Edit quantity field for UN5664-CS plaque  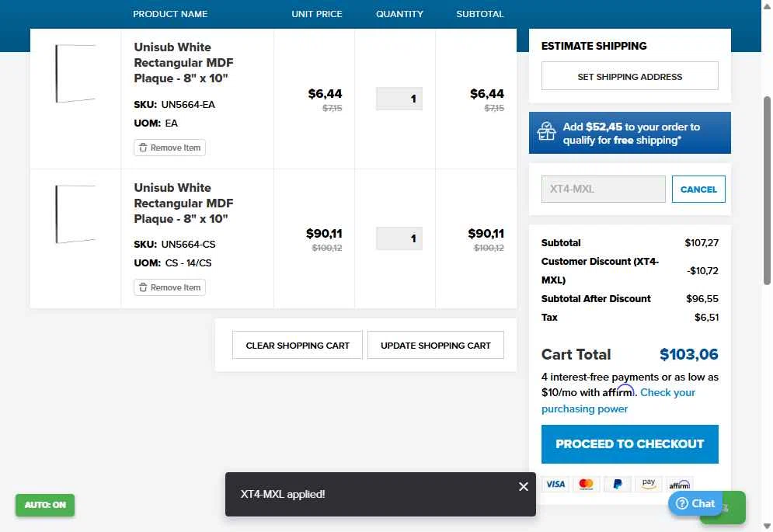399,238
